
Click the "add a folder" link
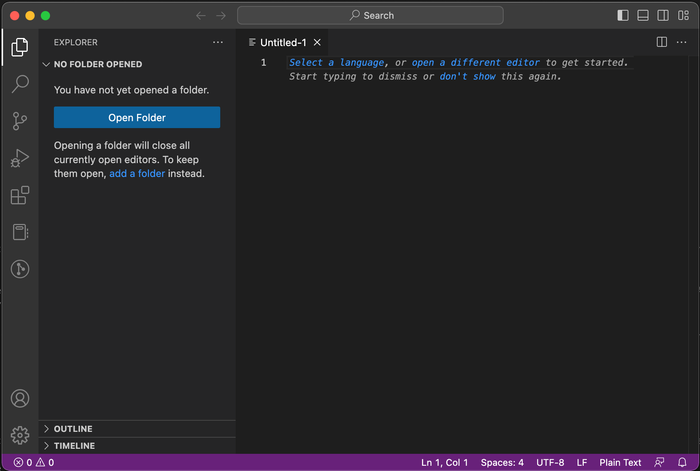pos(137,174)
